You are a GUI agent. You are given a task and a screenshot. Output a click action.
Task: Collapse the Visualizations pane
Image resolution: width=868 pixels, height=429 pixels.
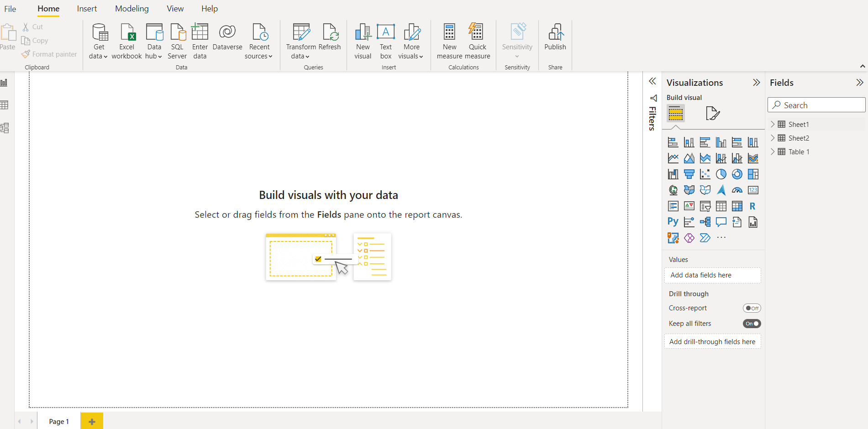756,83
